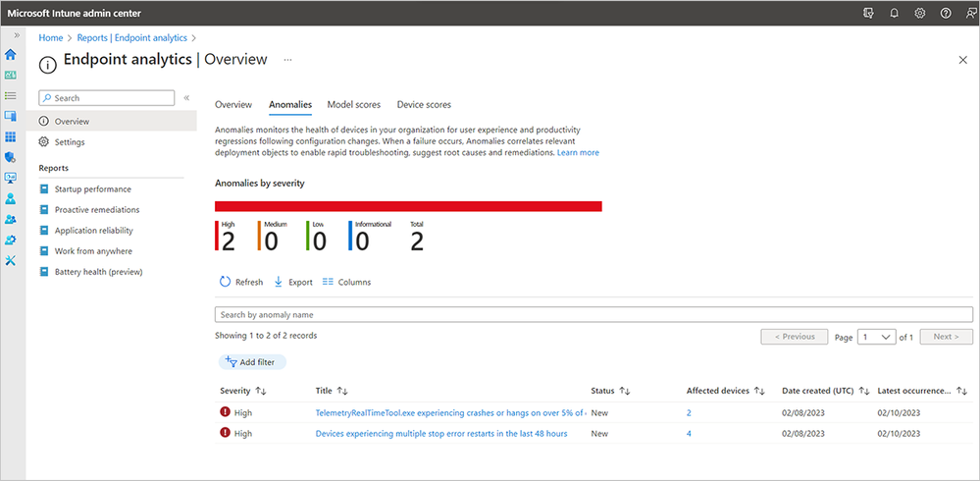The height and width of the screenshot is (481, 980).
Task: Select Overview in the side menu
Action: (x=111, y=122)
